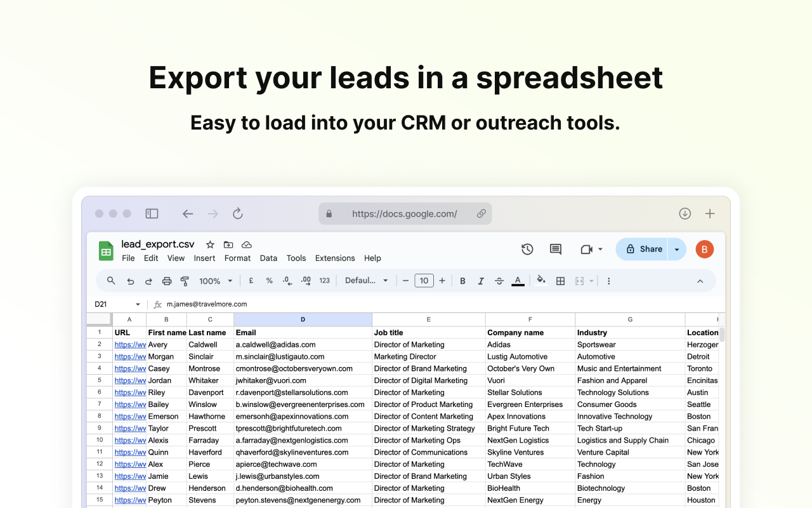
Task: Star the lead_export.csv document
Action: point(210,244)
